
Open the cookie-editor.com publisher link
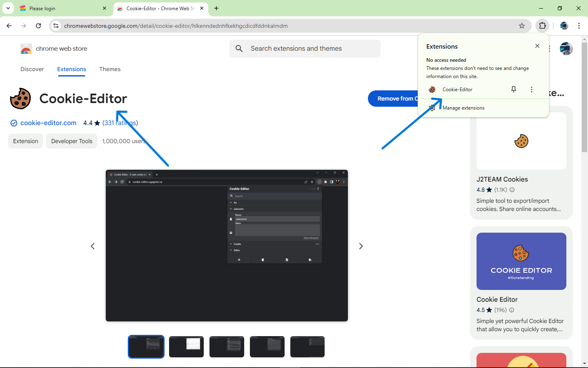[x=48, y=123]
